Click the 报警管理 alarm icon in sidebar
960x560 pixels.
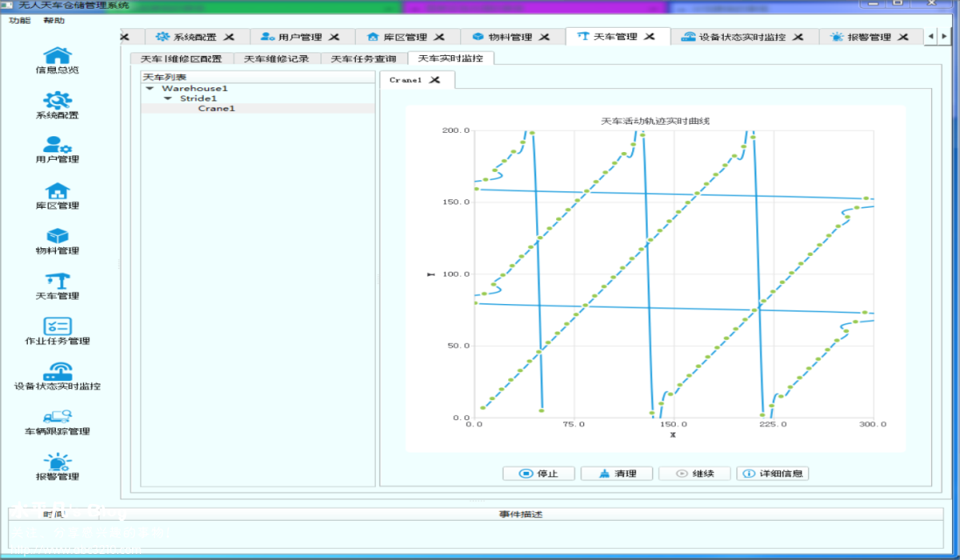pyautogui.click(x=58, y=461)
